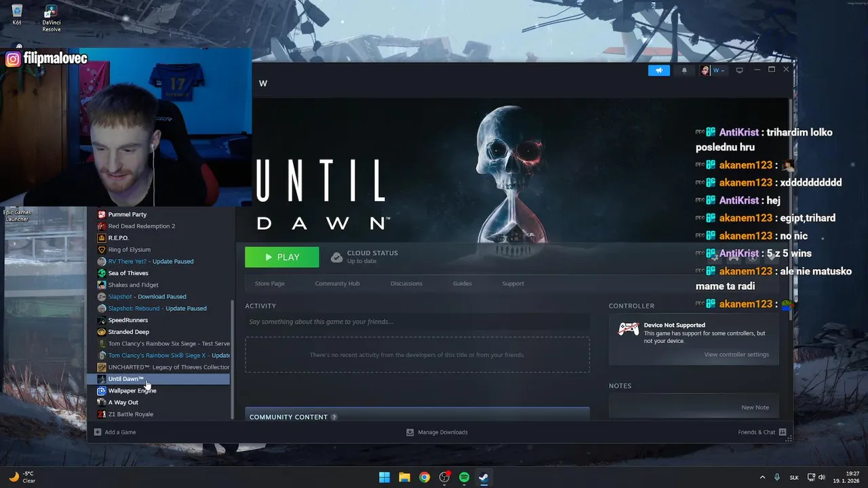Create a New Note
This screenshot has height=488, width=868.
pyautogui.click(x=755, y=407)
